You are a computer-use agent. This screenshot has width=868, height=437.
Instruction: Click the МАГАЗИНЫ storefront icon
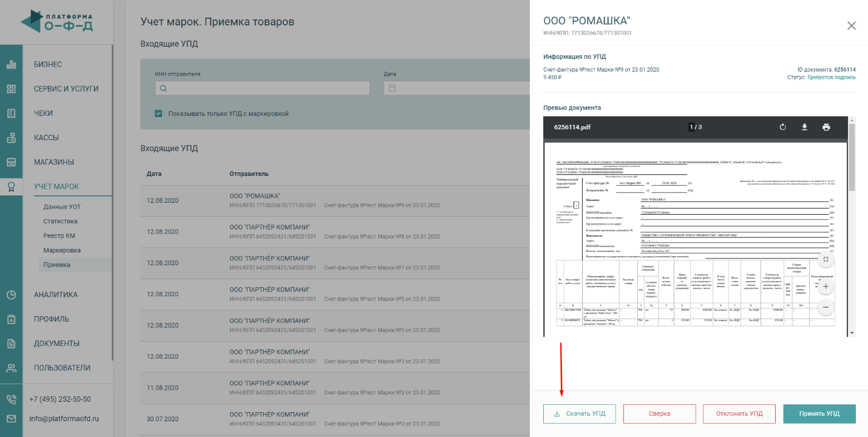coord(11,162)
